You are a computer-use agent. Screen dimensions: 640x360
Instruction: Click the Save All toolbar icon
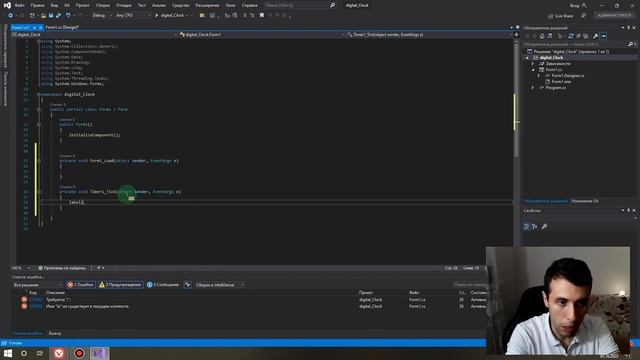point(58,16)
